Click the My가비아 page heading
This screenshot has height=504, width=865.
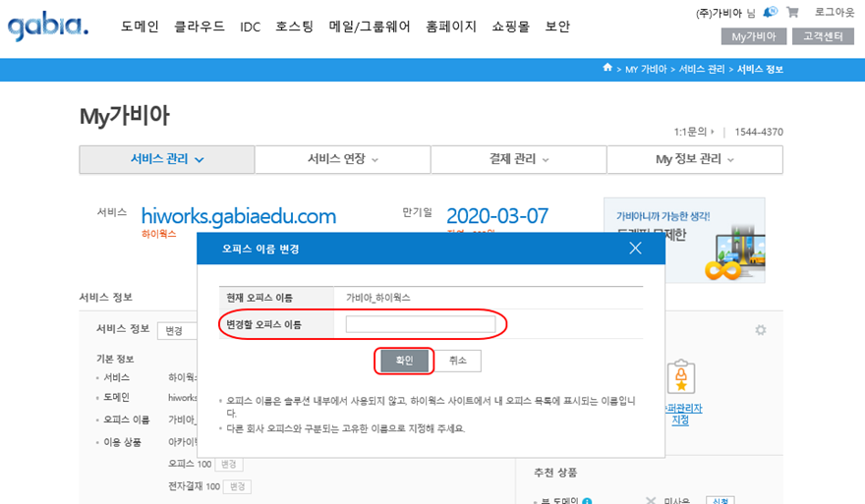click(125, 116)
